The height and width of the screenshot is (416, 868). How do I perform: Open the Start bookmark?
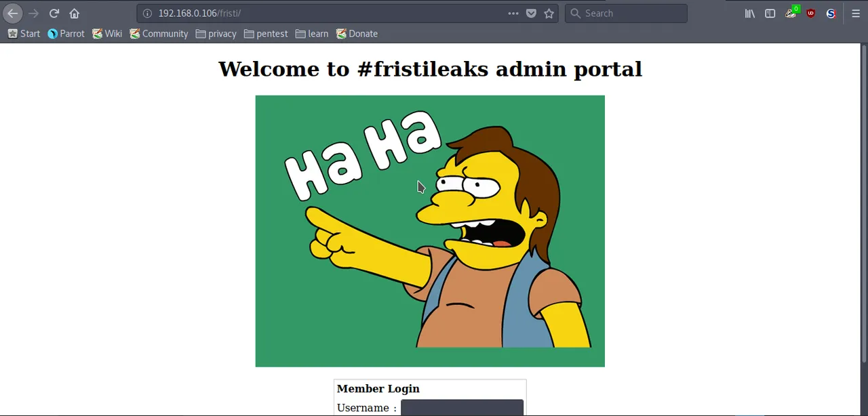pyautogui.click(x=24, y=33)
